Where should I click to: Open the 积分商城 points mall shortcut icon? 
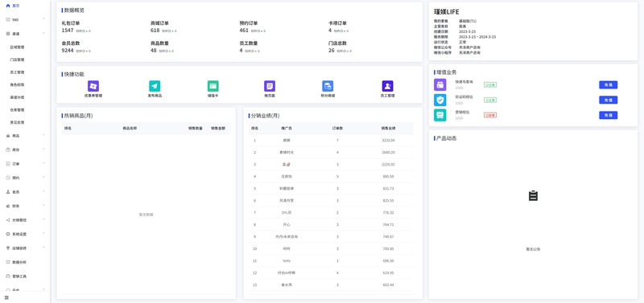328,86
